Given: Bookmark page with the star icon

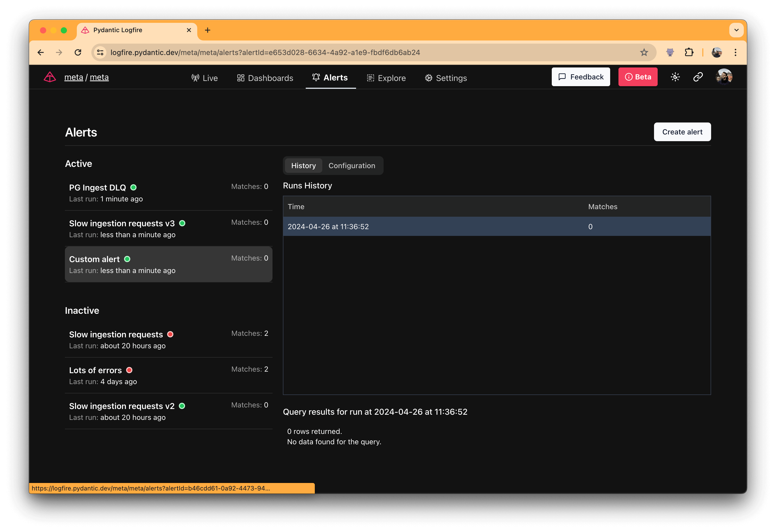Looking at the screenshot, I should (644, 52).
